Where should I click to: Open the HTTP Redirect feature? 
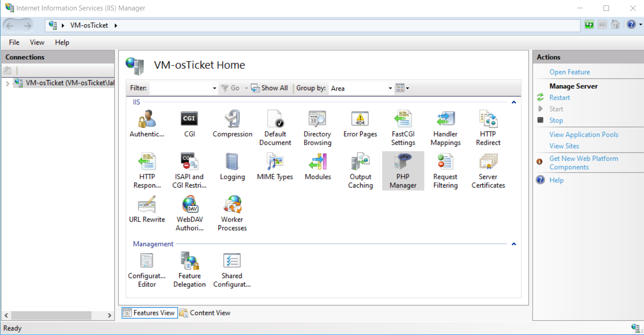[488, 128]
